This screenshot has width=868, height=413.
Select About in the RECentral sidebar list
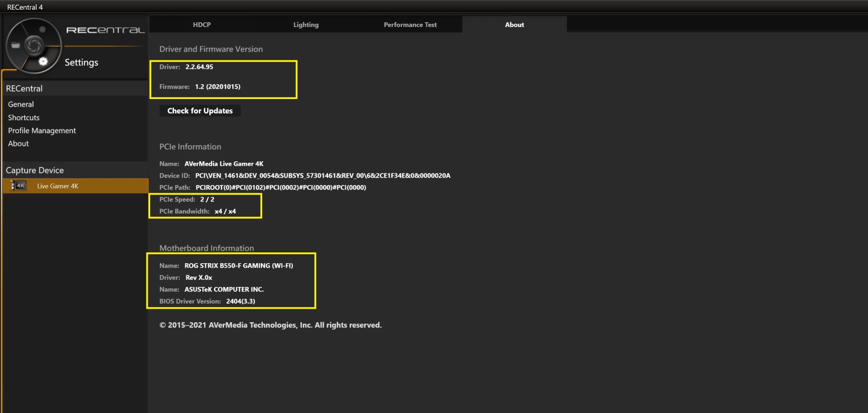pyautogui.click(x=18, y=143)
